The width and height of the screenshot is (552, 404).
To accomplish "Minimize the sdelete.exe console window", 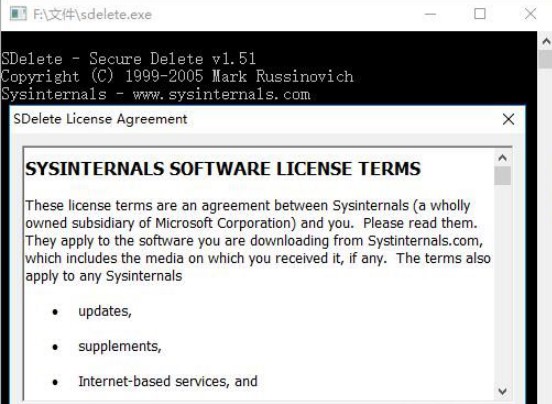I will point(430,14).
